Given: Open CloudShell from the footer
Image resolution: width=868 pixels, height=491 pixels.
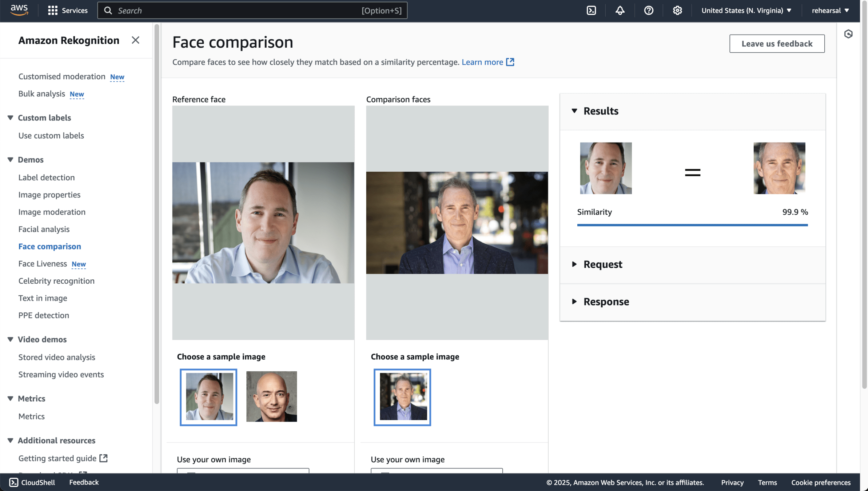Looking at the screenshot, I should coord(32,482).
